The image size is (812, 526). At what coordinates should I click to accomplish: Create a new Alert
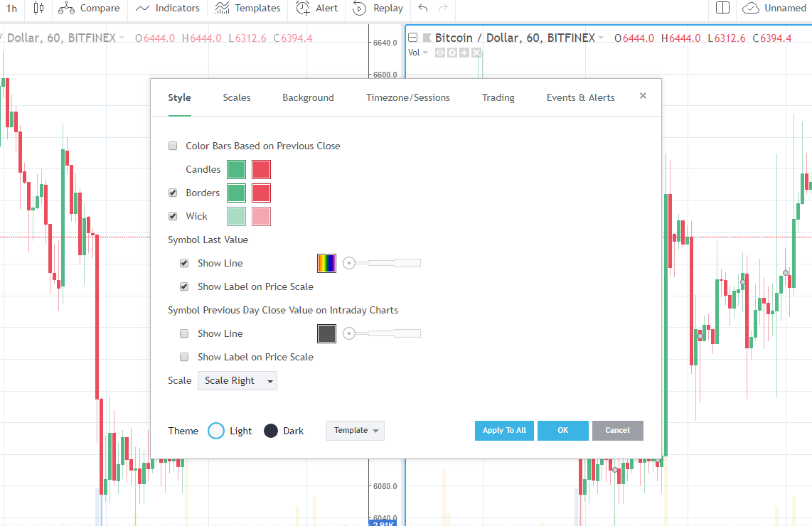pos(316,9)
